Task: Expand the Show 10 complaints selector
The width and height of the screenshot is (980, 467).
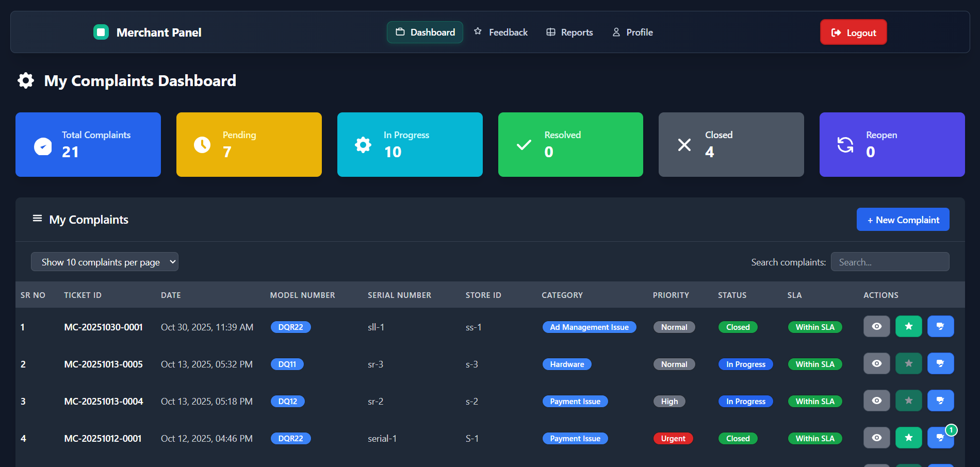Action: [x=104, y=261]
